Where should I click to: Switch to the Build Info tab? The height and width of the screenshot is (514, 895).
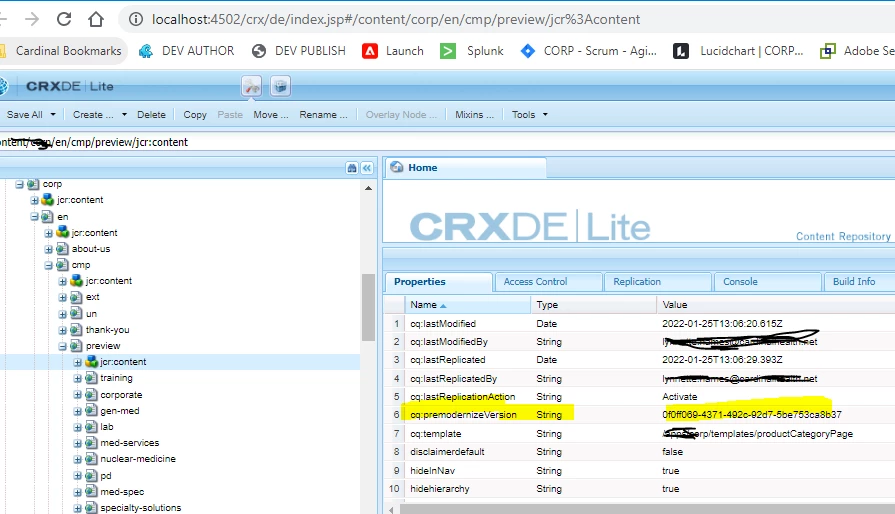click(x=860, y=282)
